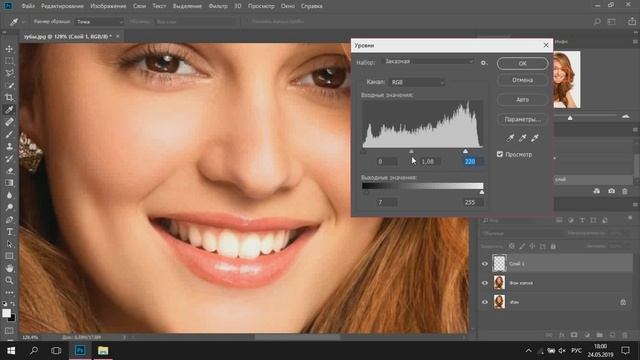640x360 pixels.
Task: Open the Файл menu
Action: point(28,6)
